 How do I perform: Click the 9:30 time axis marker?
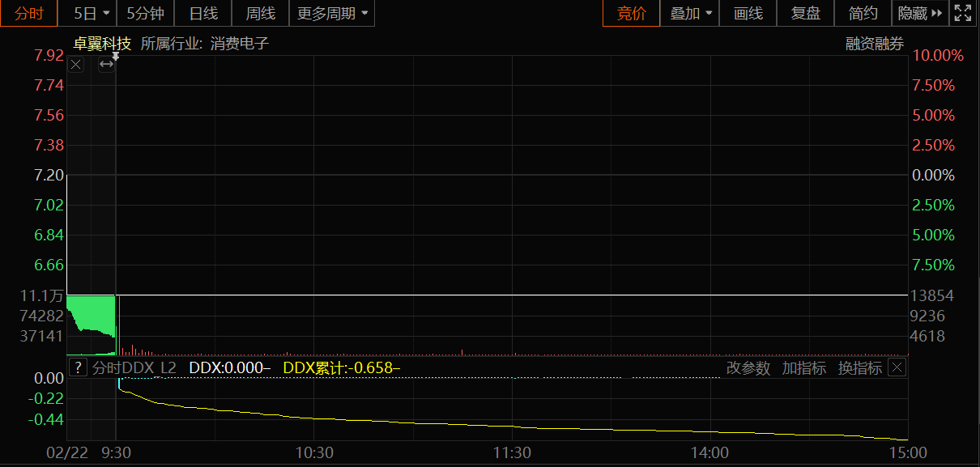click(x=117, y=452)
